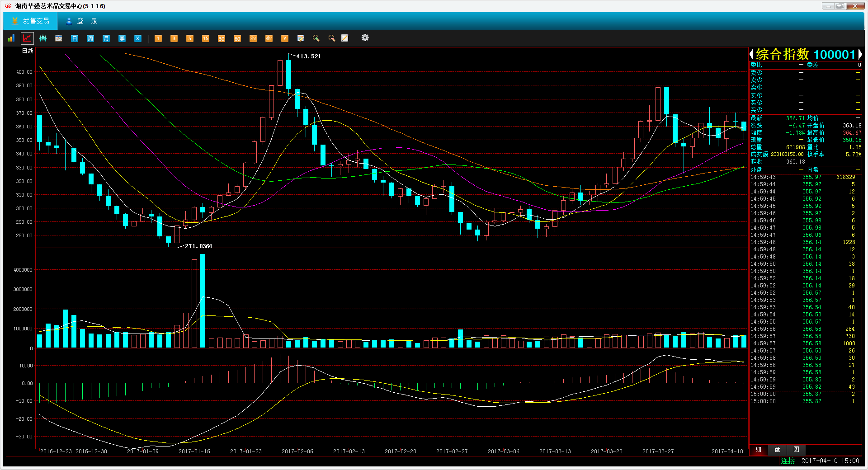Image resolution: width=868 pixels, height=470 pixels.
Task: Click the 2017-02-06 date axis label
Action: [x=297, y=451]
